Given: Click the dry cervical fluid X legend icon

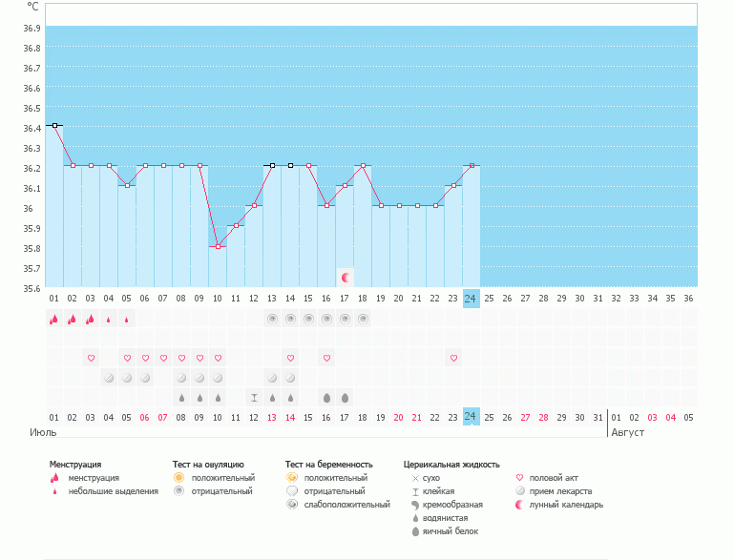Looking at the screenshot, I should [x=414, y=477].
